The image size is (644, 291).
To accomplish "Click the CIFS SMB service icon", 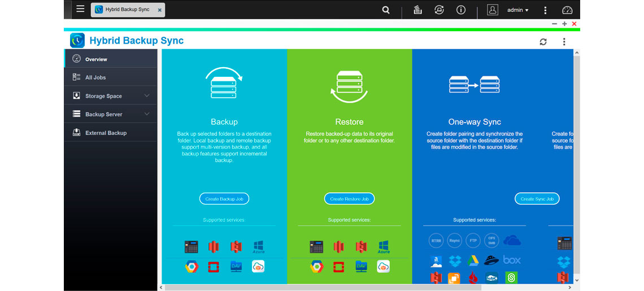I will point(491,241).
